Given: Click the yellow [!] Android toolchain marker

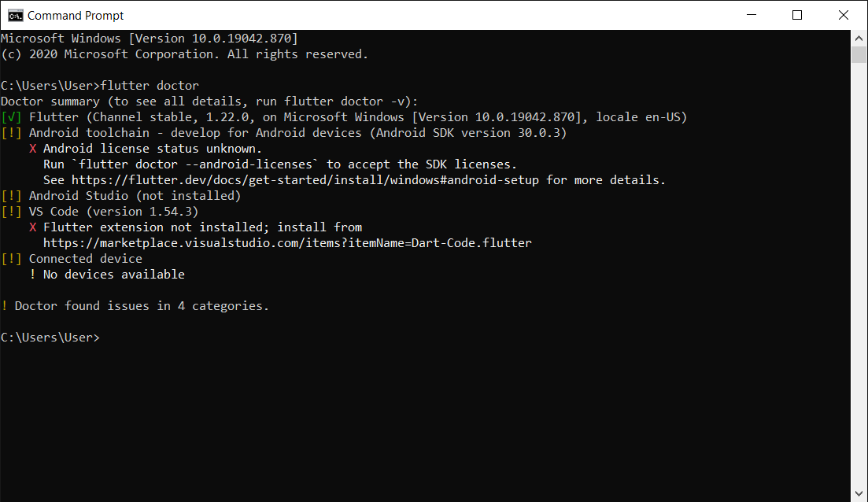Looking at the screenshot, I should [10, 132].
